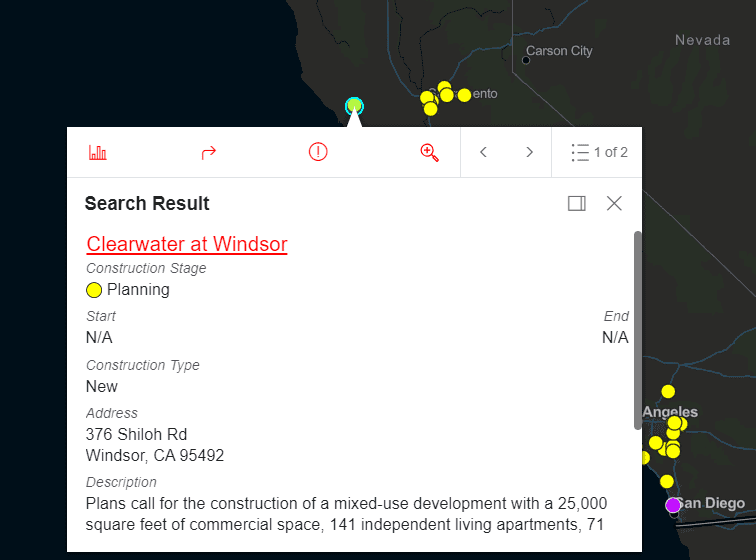Open the Clearwater at Windsor link
This screenshot has height=560, width=756.
tap(187, 244)
